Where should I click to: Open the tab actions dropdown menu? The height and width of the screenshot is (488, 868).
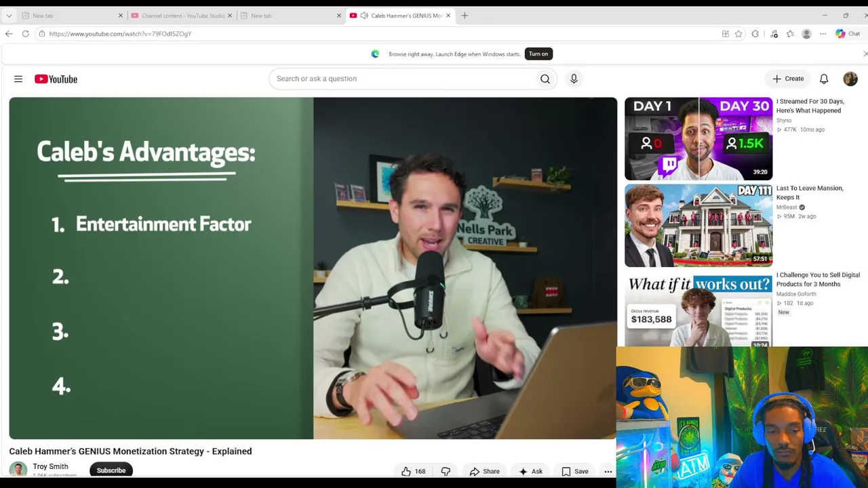coord(9,16)
